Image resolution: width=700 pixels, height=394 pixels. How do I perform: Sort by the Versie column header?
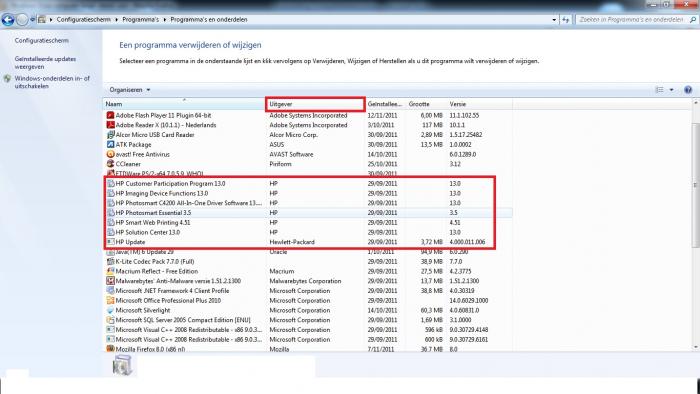(x=479, y=104)
